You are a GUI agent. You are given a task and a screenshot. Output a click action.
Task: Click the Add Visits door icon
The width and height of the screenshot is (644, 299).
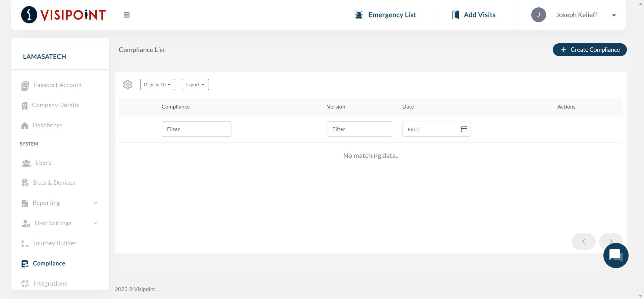pos(455,15)
